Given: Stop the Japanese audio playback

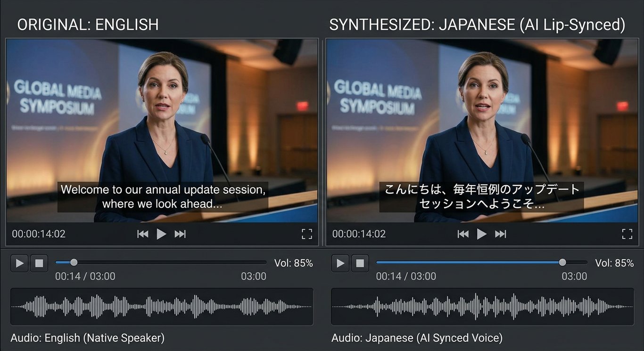Looking at the screenshot, I should pyautogui.click(x=360, y=263).
